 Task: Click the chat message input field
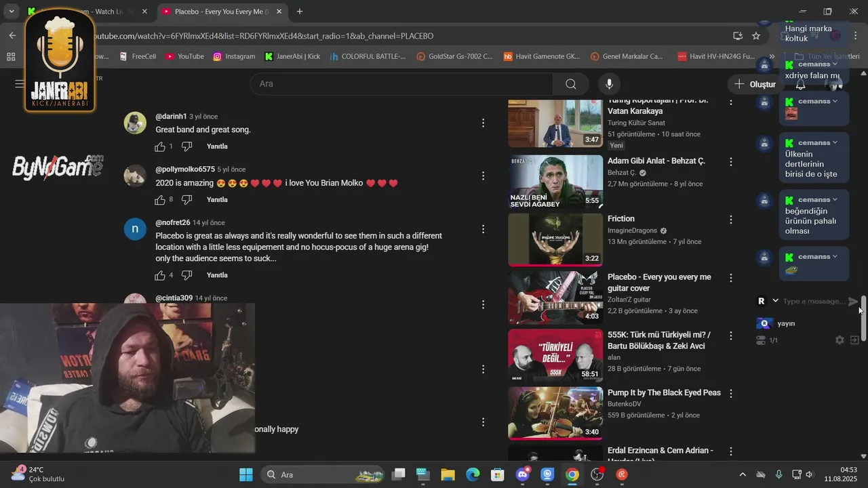(812, 302)
